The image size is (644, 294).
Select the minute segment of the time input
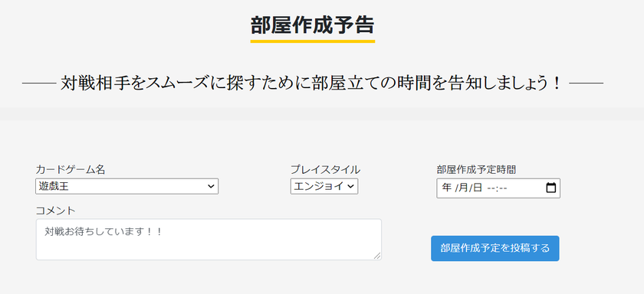504,188
